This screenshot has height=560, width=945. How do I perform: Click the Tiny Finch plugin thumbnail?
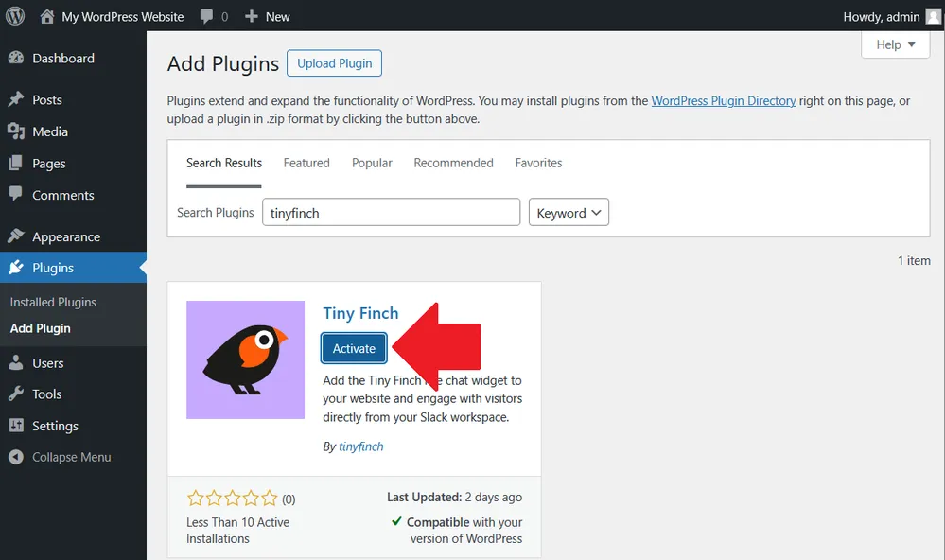(x=245, y=359)
